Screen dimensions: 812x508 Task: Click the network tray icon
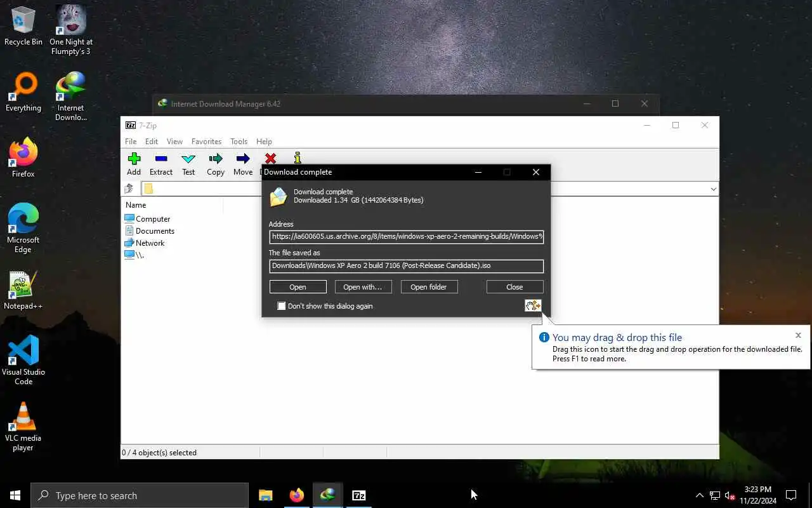click(x=715, y=495)
